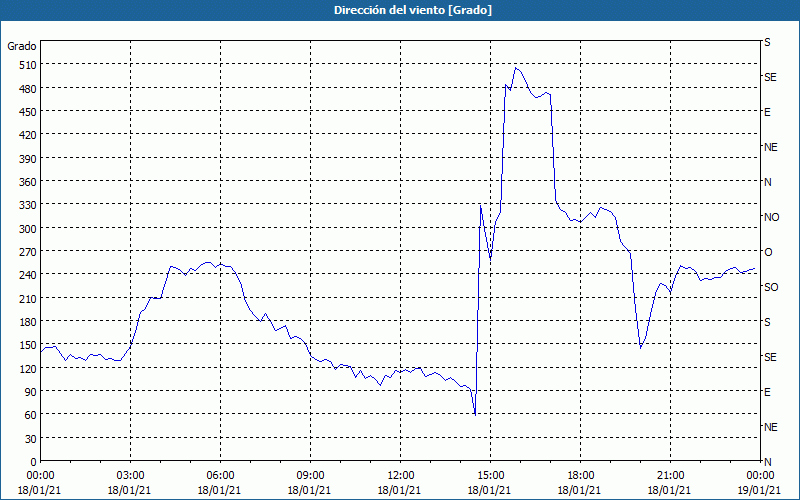This screenshot has height=500, width=800.
Task: Select the 60 degree axis label
Action: click(x=30, y=414)
